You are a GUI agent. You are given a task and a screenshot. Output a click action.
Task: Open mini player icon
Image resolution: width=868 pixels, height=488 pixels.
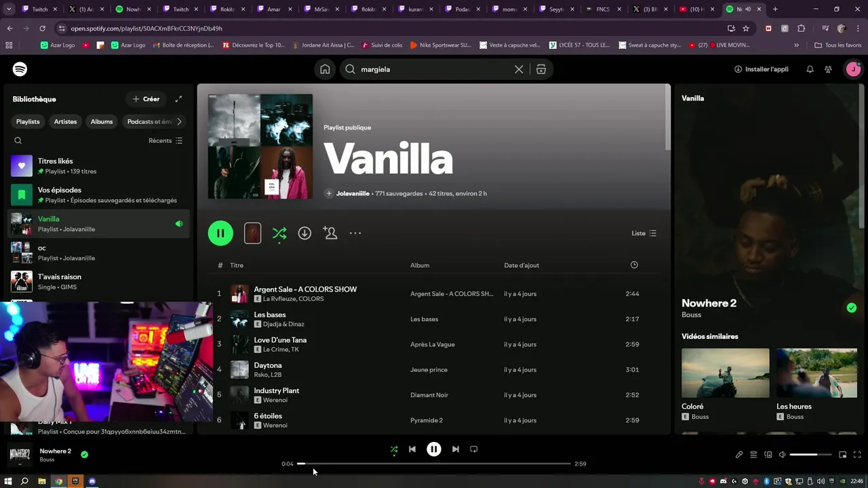pyautogui.click(x=843, y=455)
